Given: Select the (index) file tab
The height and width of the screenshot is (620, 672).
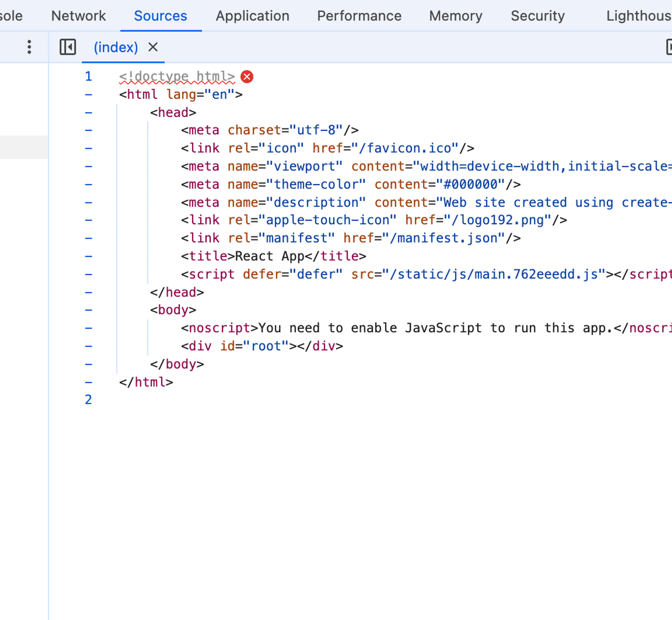Looking at the screenshot, I should point(116,47).
